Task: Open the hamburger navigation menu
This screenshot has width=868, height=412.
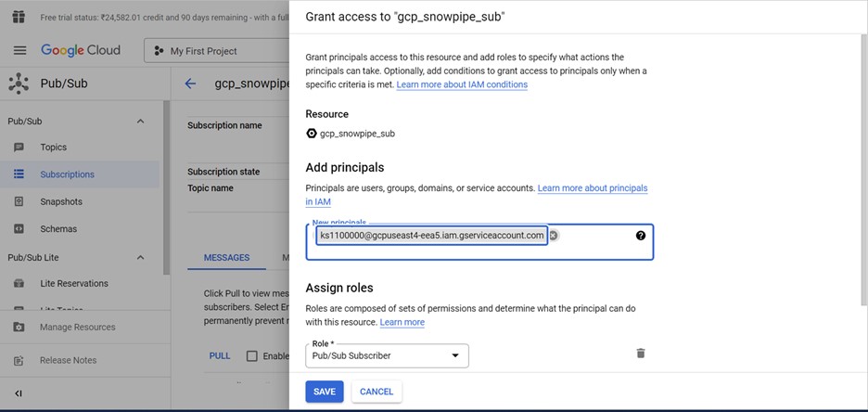Action: 19,50
